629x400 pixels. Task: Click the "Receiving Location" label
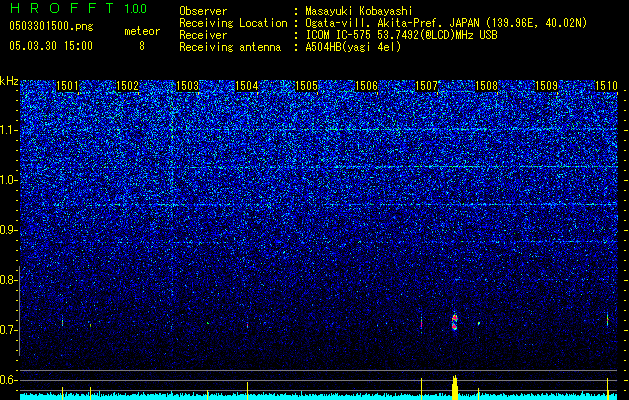tap(233, 23)
